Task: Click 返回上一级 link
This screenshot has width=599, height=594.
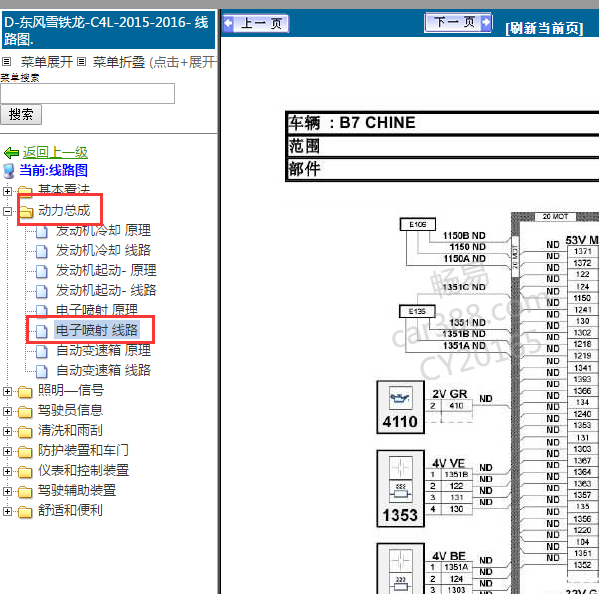Action: [55, 152]
